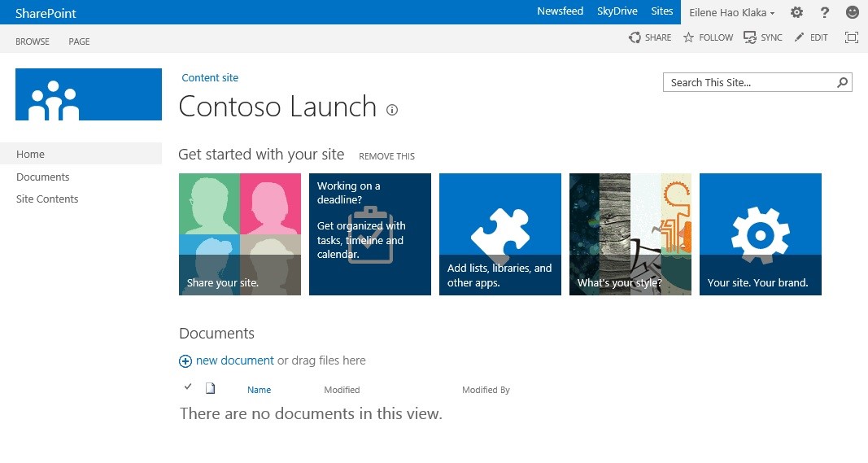Viewport: 868px width, 463px height.
Task: Click the info icon beside Contoso Launch
Action: [392, 110]
